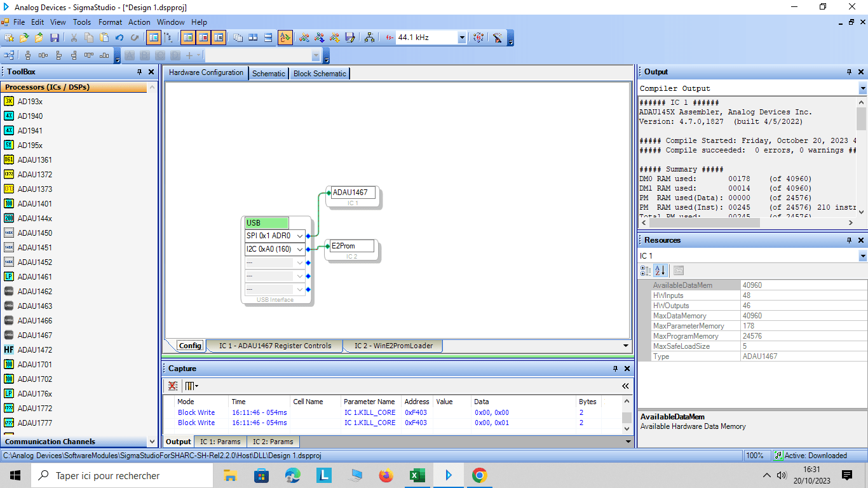868x488 pixels.
Task: Click the Alphabetical sort icon in Resources
Action: (660, 271)
